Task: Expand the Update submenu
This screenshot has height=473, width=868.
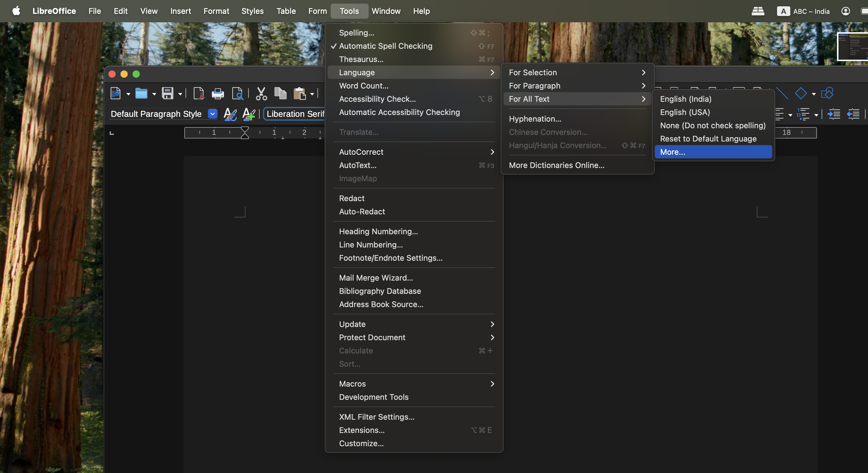Action: pyautogui.click(x=414, y=324)
